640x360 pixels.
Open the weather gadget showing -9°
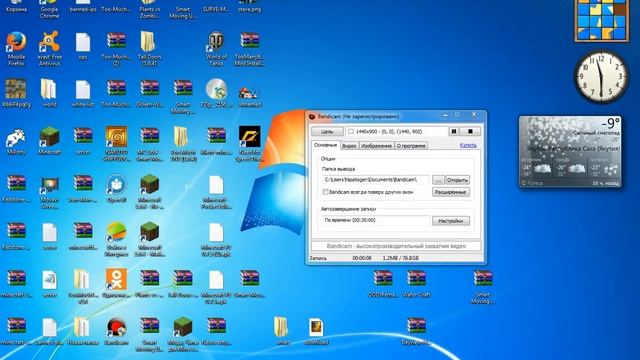click(x=571, y=151)
